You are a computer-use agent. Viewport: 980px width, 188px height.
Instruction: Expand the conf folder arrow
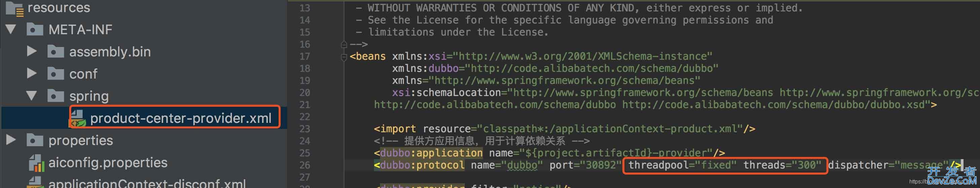click(32, 73)
